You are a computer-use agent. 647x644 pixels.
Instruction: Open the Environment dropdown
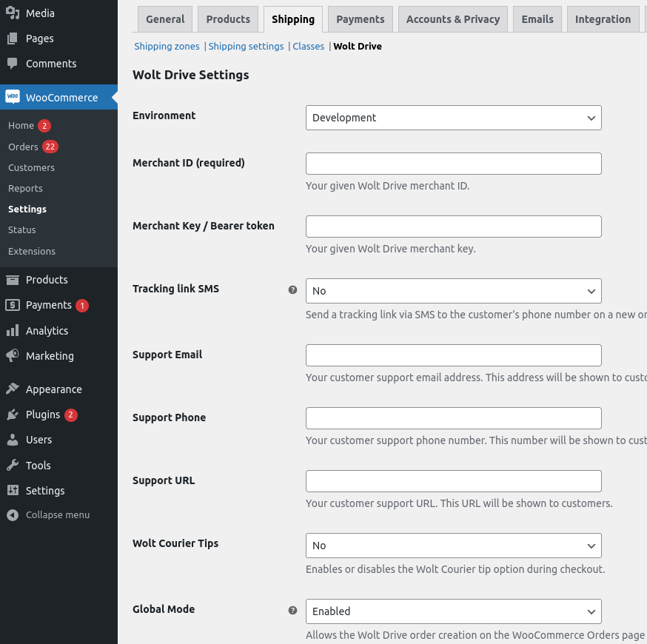coord(454,118)
